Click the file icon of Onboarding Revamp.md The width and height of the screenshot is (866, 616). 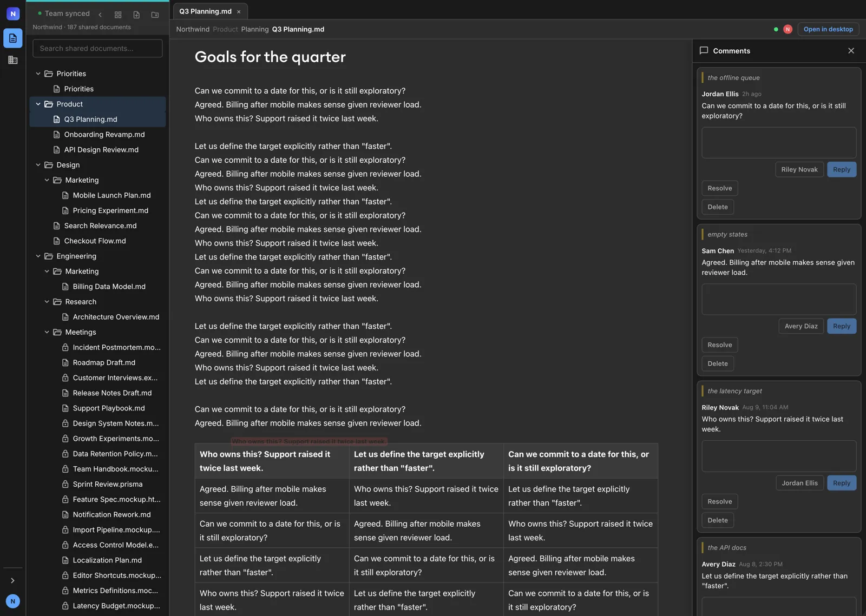[x=56, y=134]
